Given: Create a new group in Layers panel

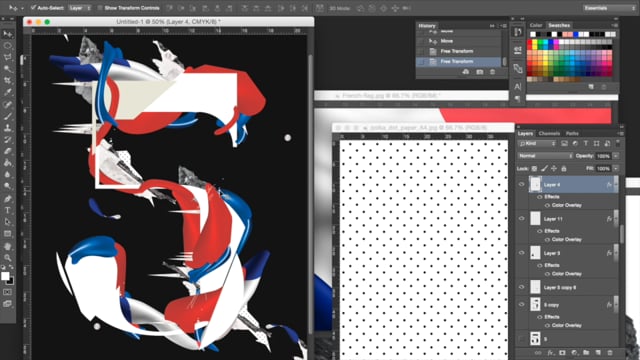Looking at the screenshot, I should [586, 353].
